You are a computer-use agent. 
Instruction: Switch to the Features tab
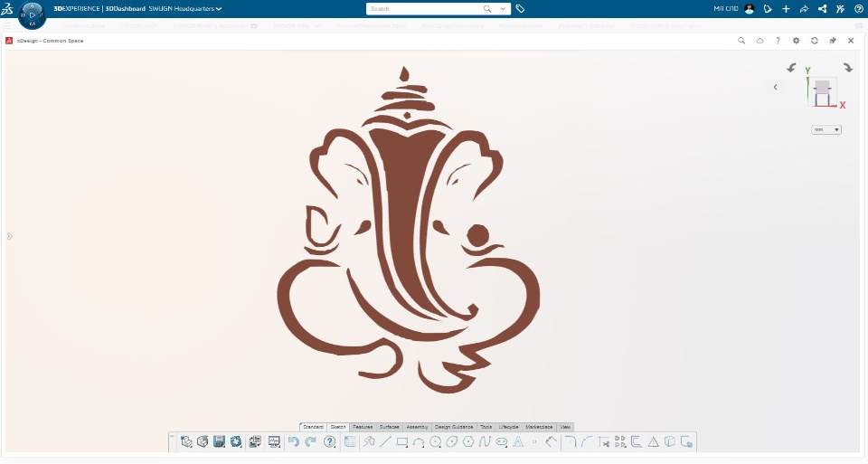pyautogui.click(x=363, y=427)
